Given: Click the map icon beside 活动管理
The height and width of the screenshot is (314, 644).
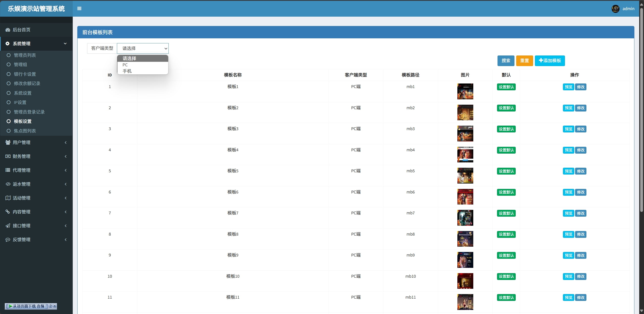Looking at the screenshot, I should coord(8,198).
